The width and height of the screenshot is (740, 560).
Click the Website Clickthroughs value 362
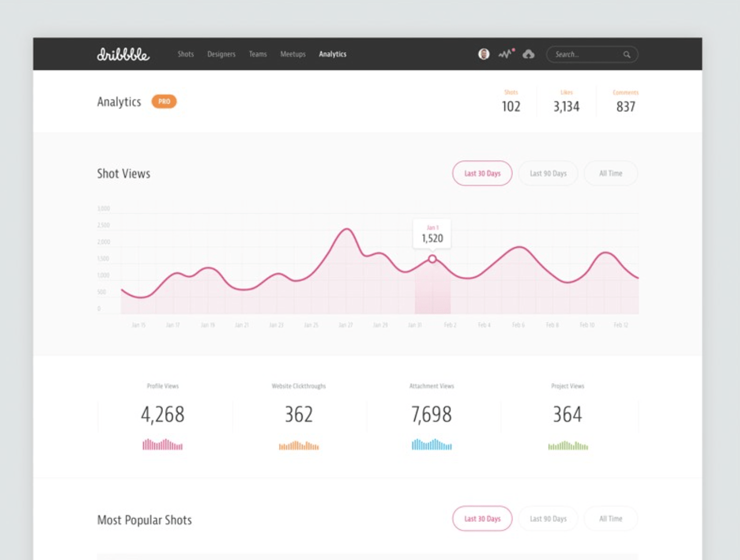(299, 414)
